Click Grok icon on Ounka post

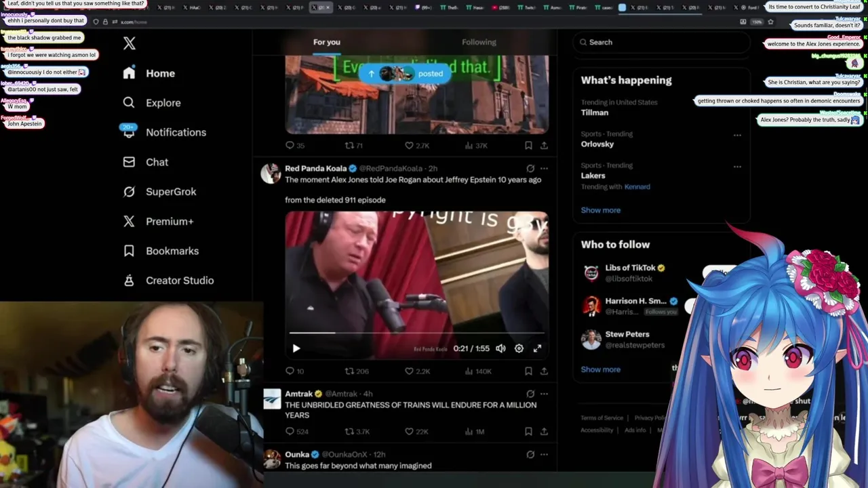pyautogui.click(x=530, y=454)
